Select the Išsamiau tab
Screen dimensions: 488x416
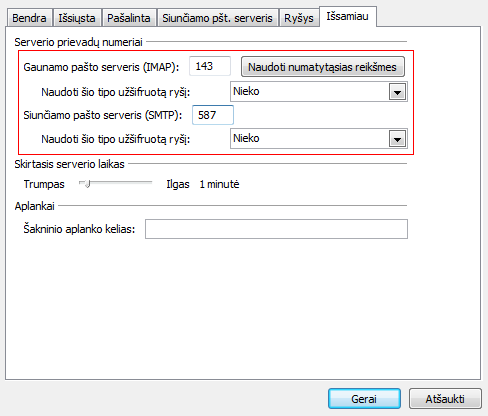click(348, 16)
